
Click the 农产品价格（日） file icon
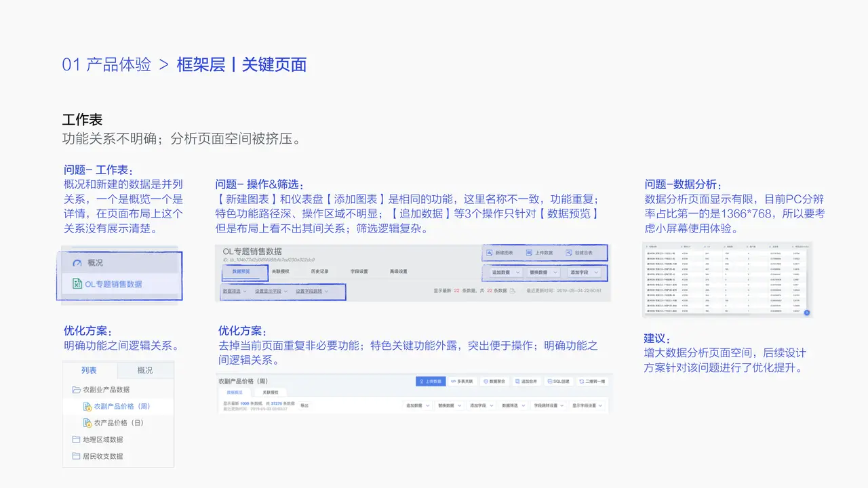point(87,423)
